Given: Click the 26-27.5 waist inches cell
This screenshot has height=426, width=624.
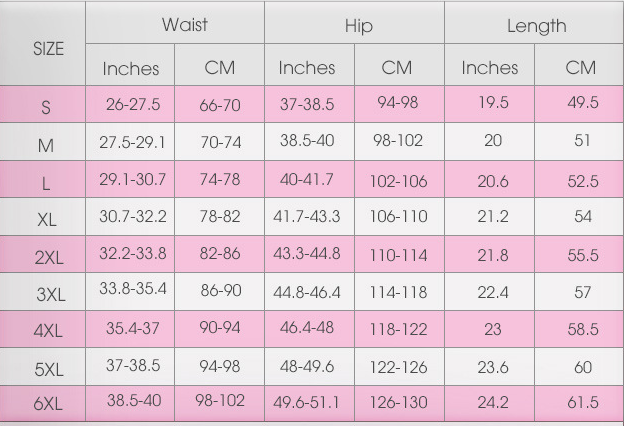Looking at the screenshot, I should [x=131, y=104].
